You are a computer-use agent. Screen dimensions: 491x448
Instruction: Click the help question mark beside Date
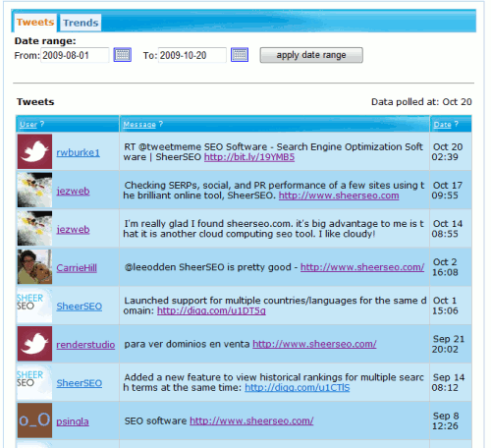coord(457,124)
